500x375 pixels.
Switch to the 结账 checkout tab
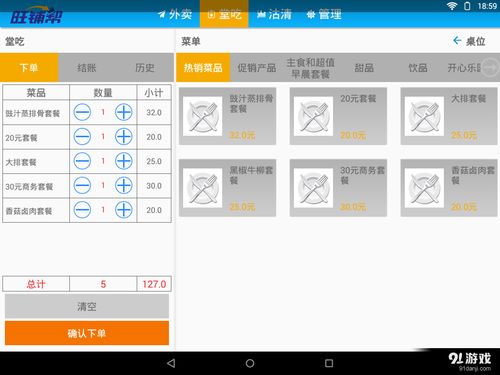coord(87,68)
